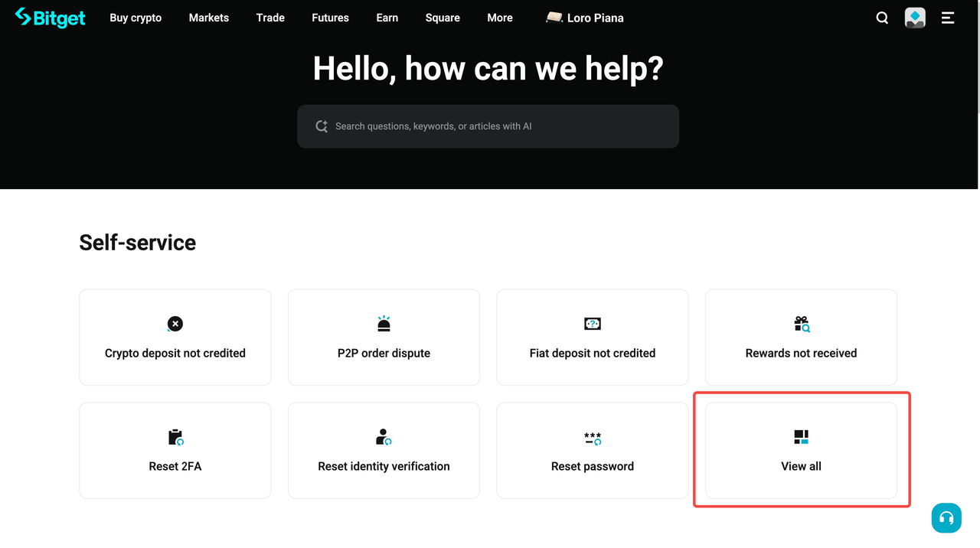
Task: Click the View all grid icon
Action: click(x=801, y=437)
